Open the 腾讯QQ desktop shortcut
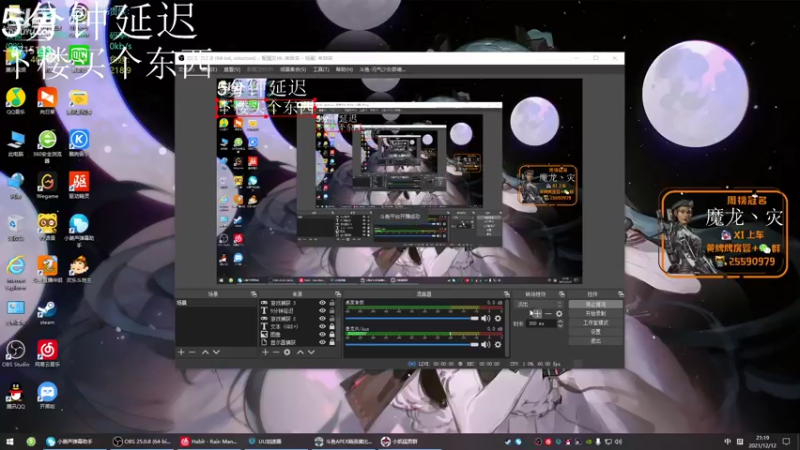This screenshot has height=450, width=800. tap(15, 395)
